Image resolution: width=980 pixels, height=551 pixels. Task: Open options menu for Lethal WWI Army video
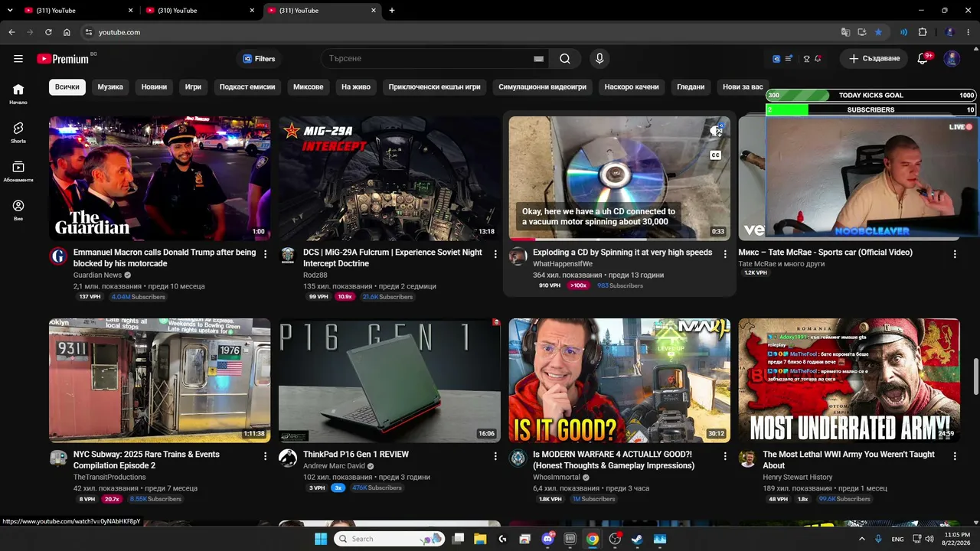(955, 456)
